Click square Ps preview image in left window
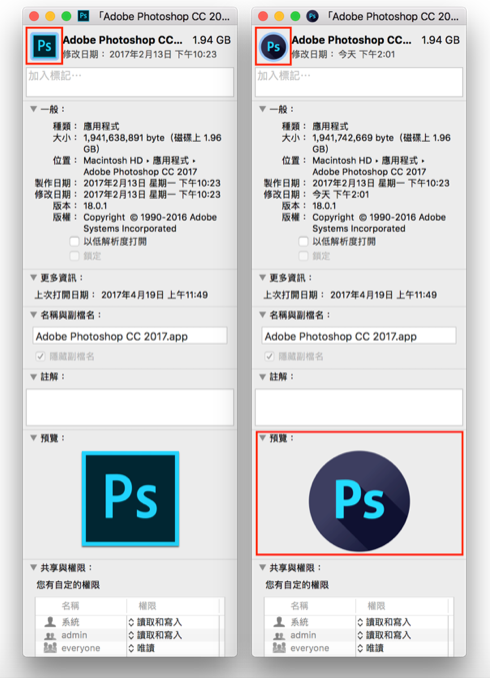490x678 pixels. tap(130, 498)
